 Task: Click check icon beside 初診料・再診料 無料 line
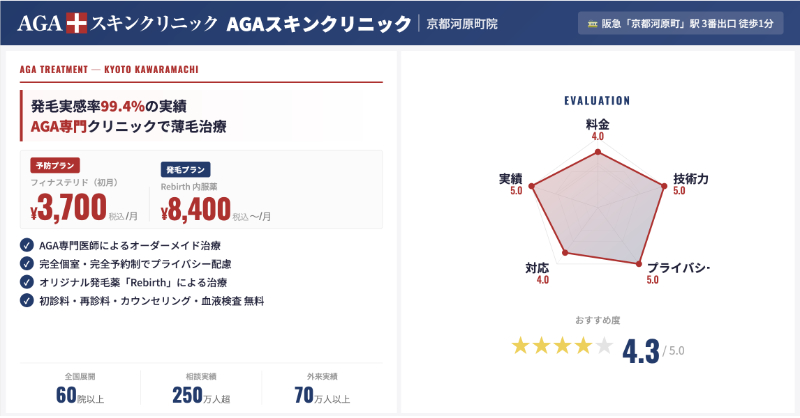26,300
